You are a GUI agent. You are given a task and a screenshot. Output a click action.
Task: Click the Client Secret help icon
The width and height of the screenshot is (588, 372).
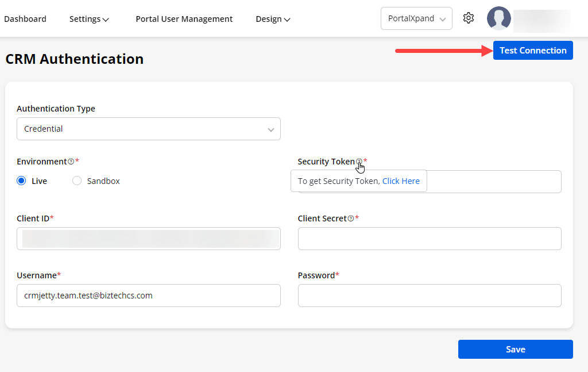tap(351, 219)
